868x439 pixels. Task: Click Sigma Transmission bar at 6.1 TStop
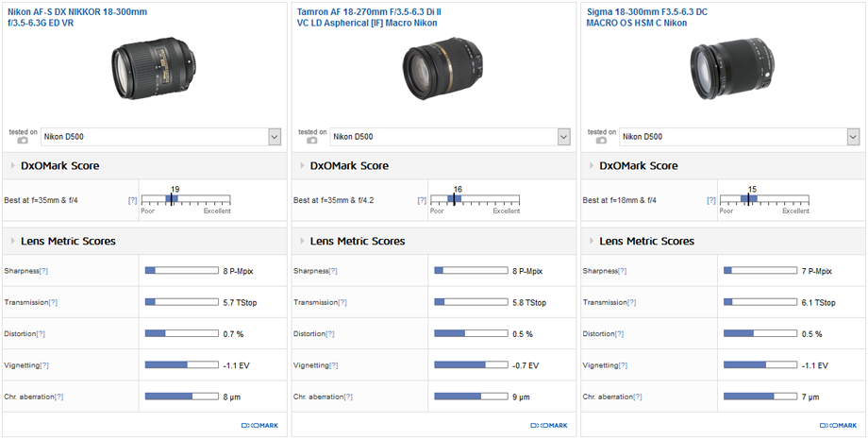(760, 302)
